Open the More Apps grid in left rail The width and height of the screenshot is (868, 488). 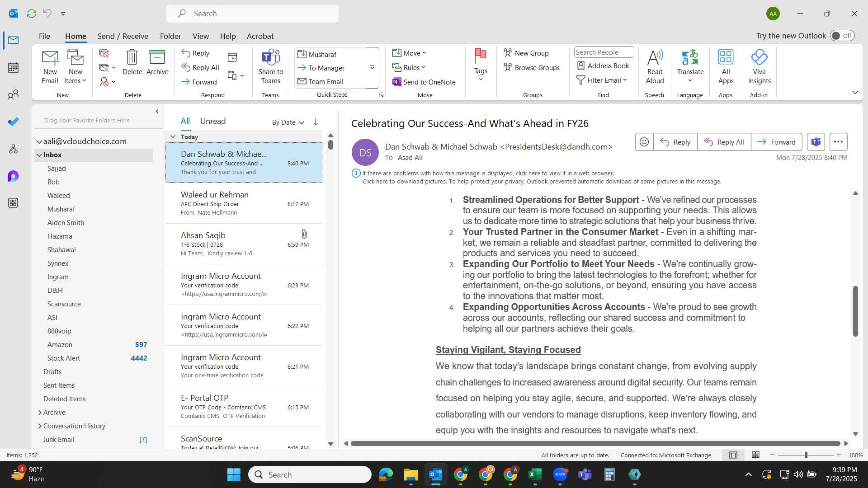pos(13,203)
